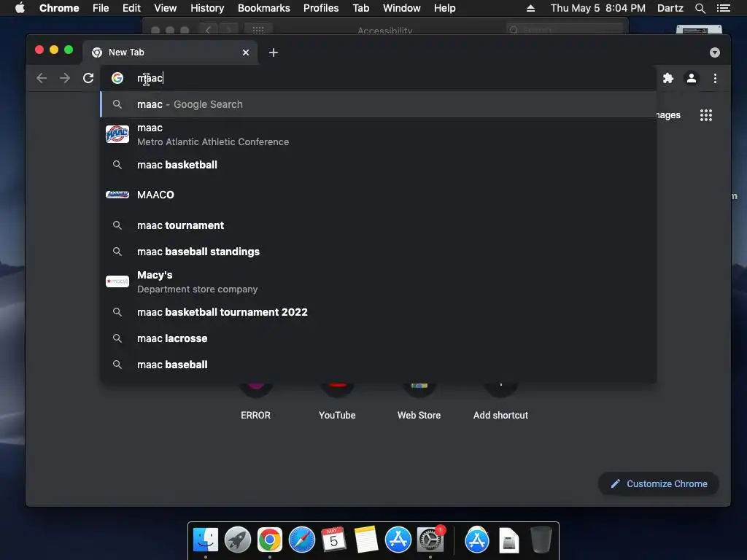Open the Images link on the new tab page

pyautogui.click(x=668, y=115)
